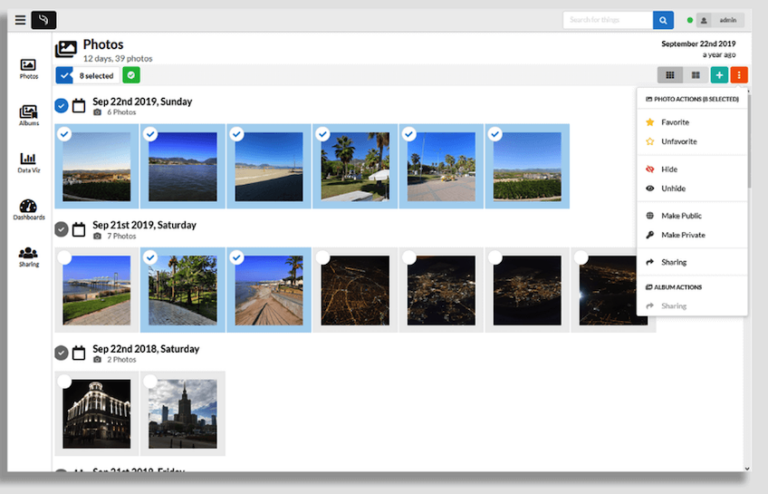Screen dimensions: 768x494
Task: Click the Photos page title
Action: pyautogui.click(x=103, y=45)
